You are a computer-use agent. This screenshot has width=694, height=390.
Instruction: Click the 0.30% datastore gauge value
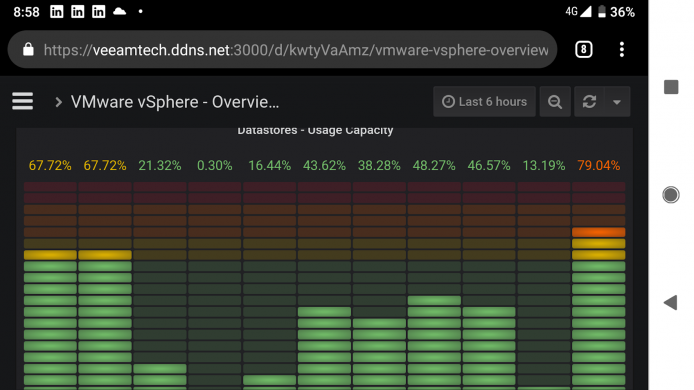click(215, 166)
